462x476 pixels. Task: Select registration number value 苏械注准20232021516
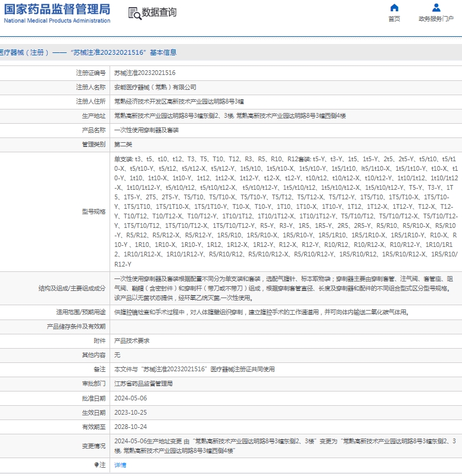click(x=145, y=73)
